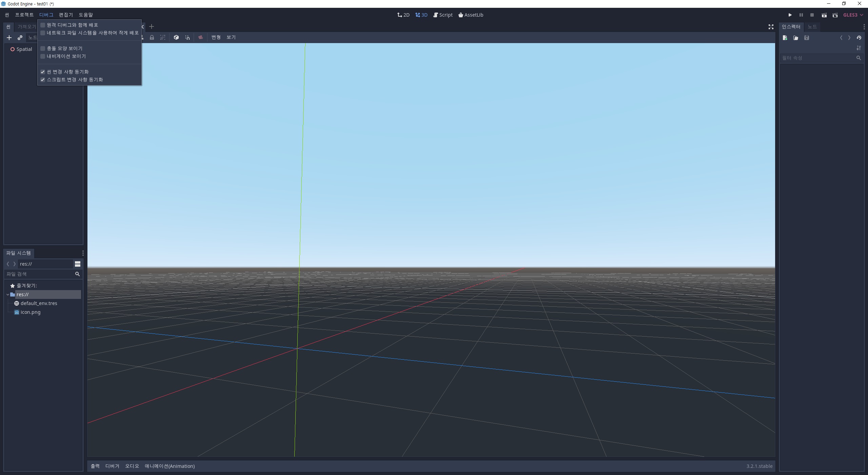Click the play project button
Image resolution: width=868 pixels, height=475 pixels.
point(790,15)
